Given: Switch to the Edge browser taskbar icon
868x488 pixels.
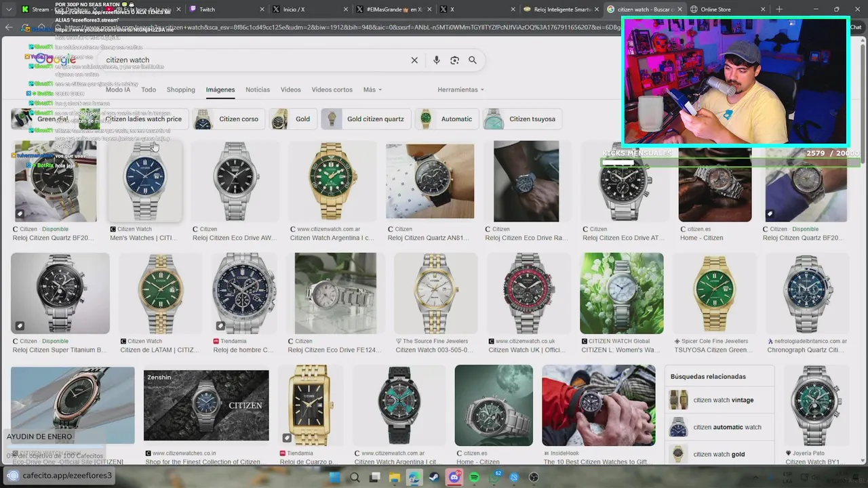Looking at the screenshot, I should click(x=414, y=477).
